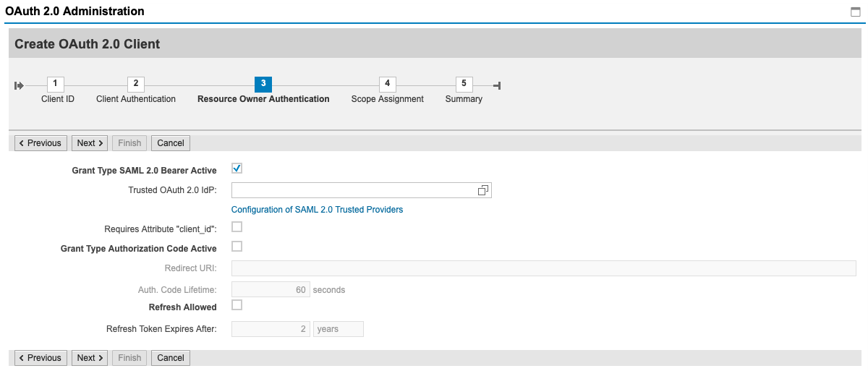Click the panel maximize icon at top right

856,12
